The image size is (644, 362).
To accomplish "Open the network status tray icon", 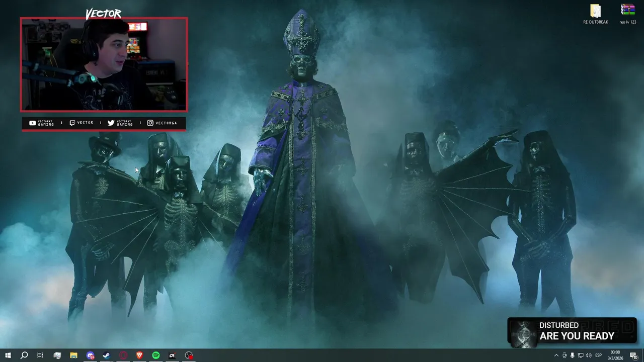I will tap(580, 355).
